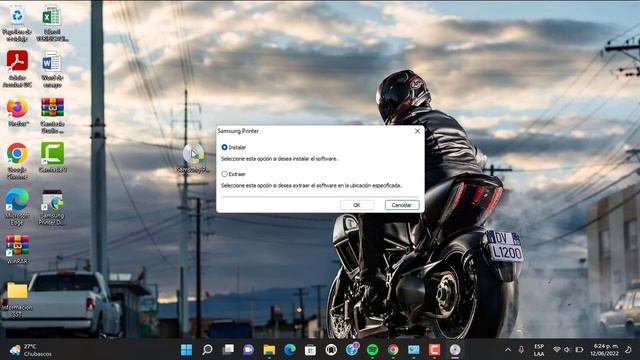Select the Microsoft Edge desktop shortcut
Viewport: 640px width, 360px height.
(x=17, y=207)
